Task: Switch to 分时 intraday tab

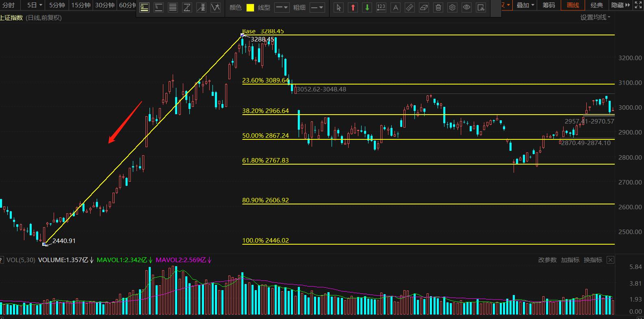Action: coord(9,5)
